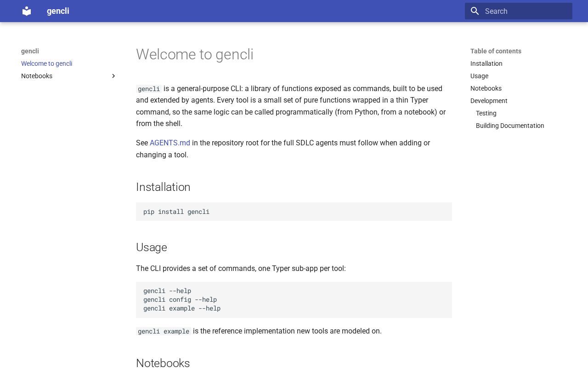Image resolution: width=588 pixels, height=368 pixels.
Task: Click the Installation section heading
Action: 163,187
